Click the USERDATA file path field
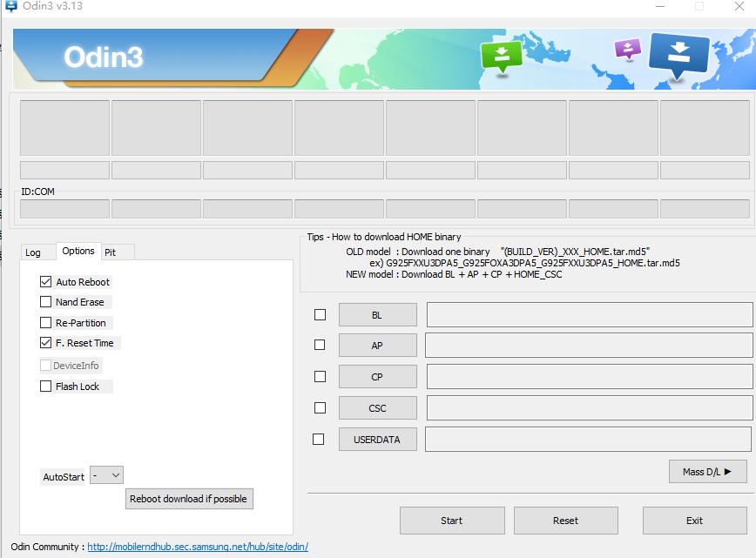Viewport: 756px width, 558px height. tap(588, 439)
